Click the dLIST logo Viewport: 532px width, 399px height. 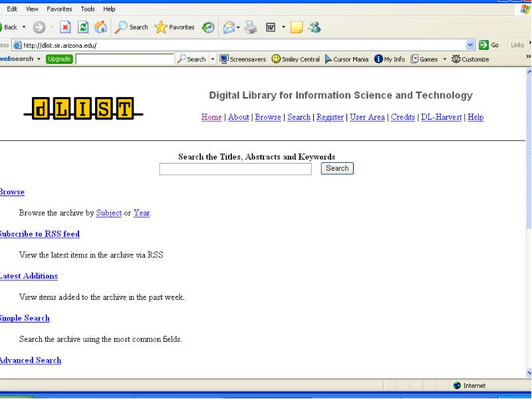(x=83, y=108)
